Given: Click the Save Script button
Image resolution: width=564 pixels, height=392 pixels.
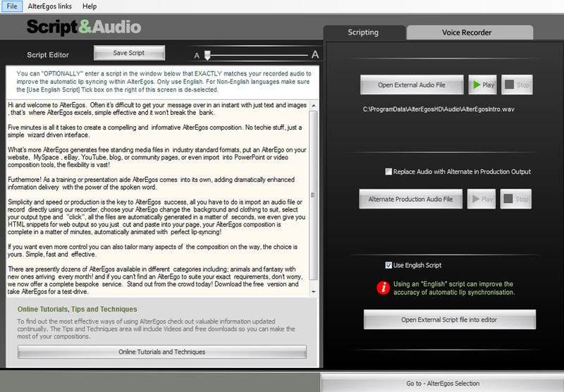Looking at the screenshot, I should pyautogui.click(x=129, y=53).
